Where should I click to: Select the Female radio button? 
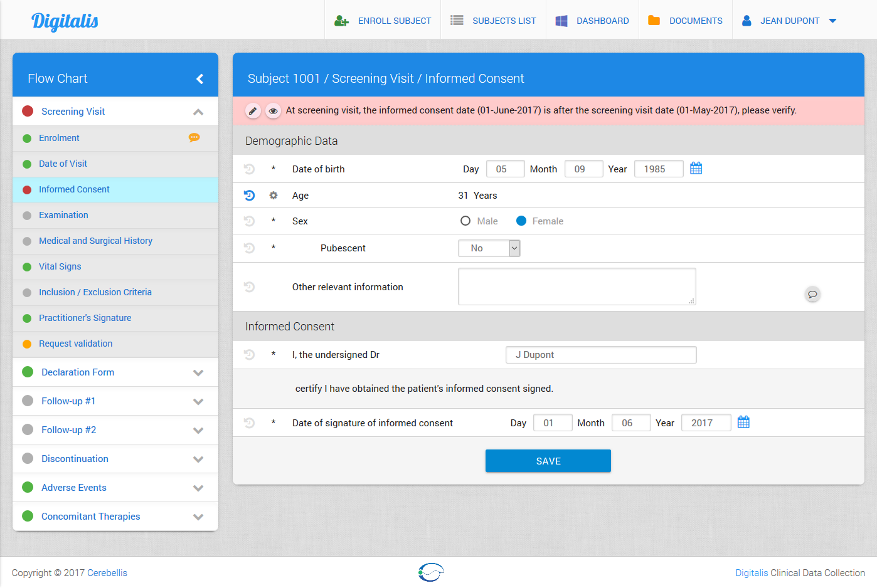521,221
